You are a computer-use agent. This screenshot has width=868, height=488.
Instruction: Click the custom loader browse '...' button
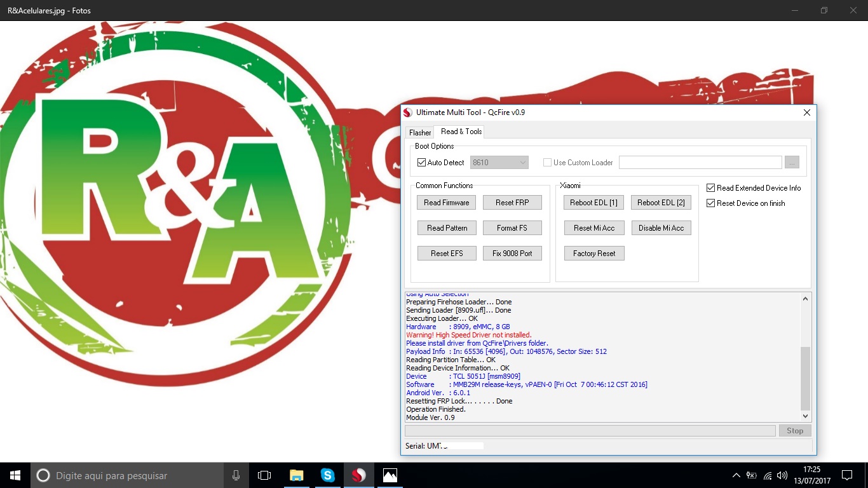[792, 163]
